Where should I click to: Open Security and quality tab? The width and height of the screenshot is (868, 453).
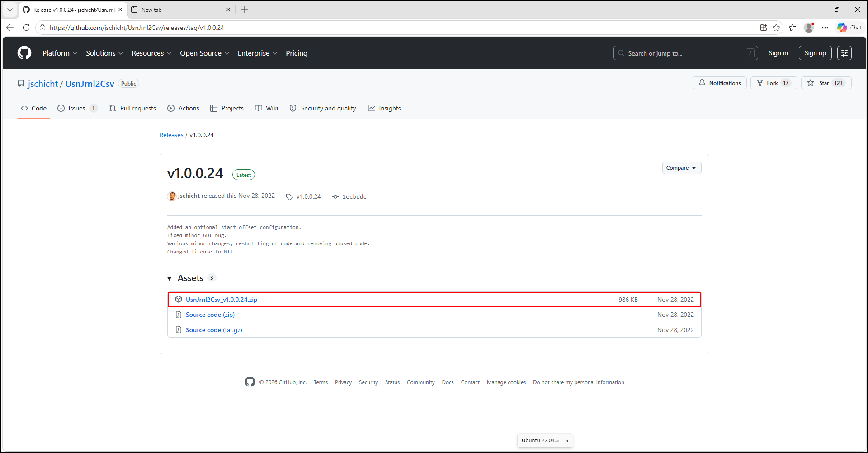(x=323, y=108)
